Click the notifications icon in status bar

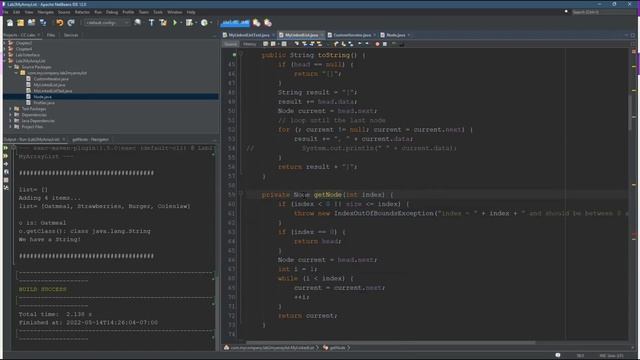[x=558, y=355]
